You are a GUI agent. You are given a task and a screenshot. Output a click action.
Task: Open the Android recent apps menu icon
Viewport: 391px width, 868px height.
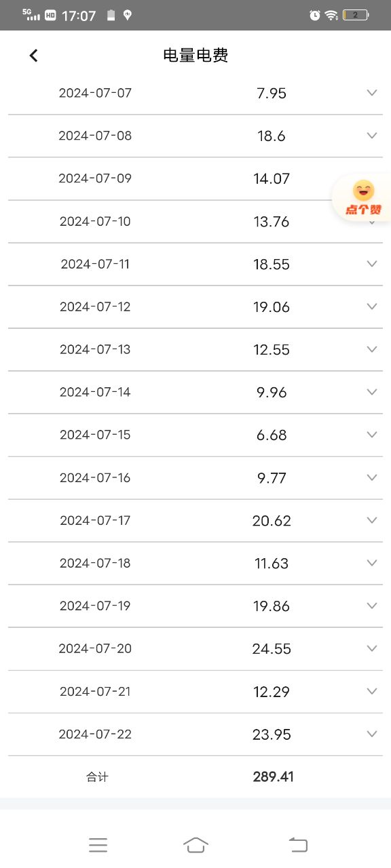pyautogui.click(x=98, y=845)
